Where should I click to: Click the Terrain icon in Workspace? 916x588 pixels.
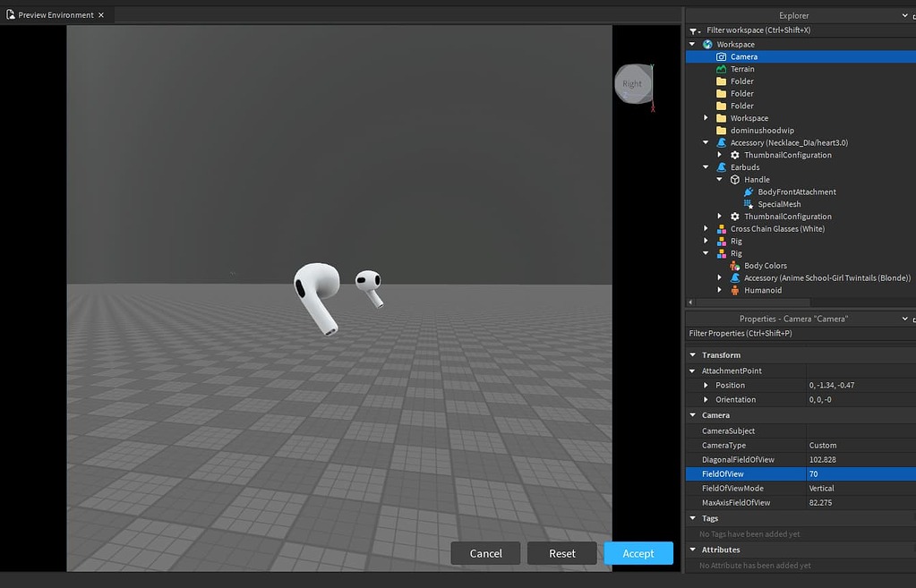(x=722, y=68)
